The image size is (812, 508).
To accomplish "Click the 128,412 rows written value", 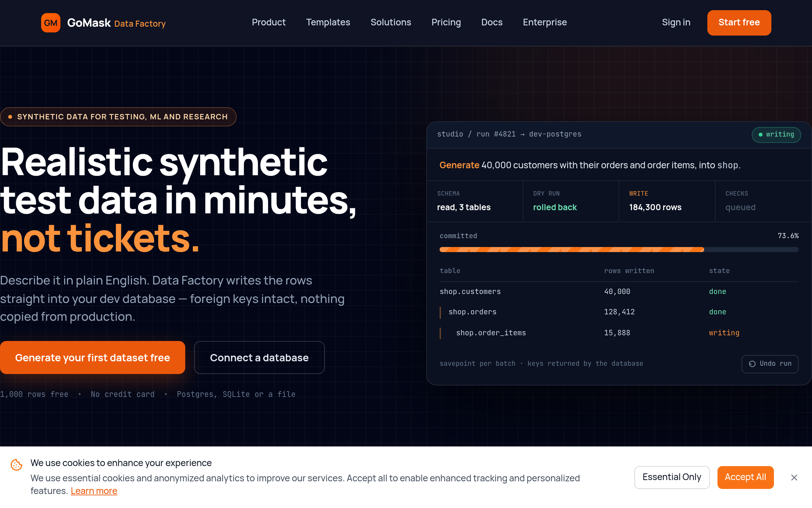I will click(x=619, y=312).
